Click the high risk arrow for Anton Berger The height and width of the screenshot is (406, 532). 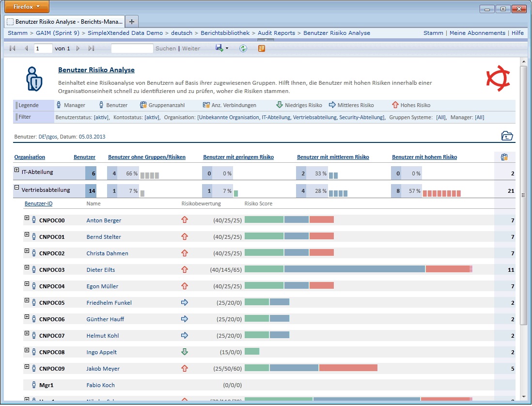[185, 220]
